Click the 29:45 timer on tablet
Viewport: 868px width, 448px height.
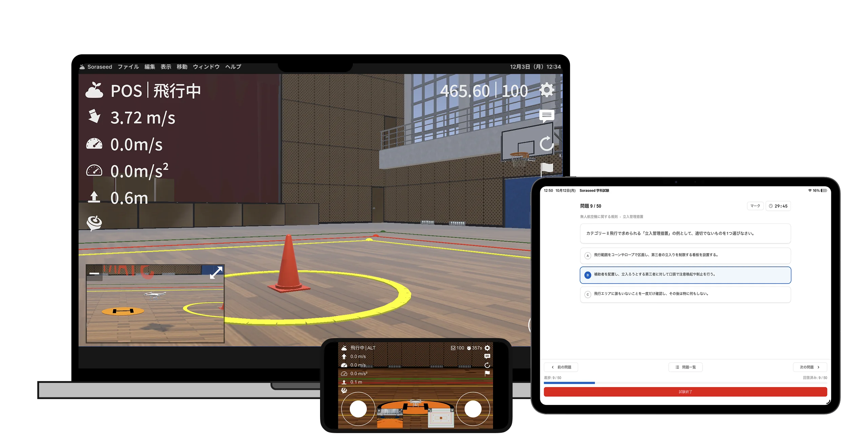[778, 206]
